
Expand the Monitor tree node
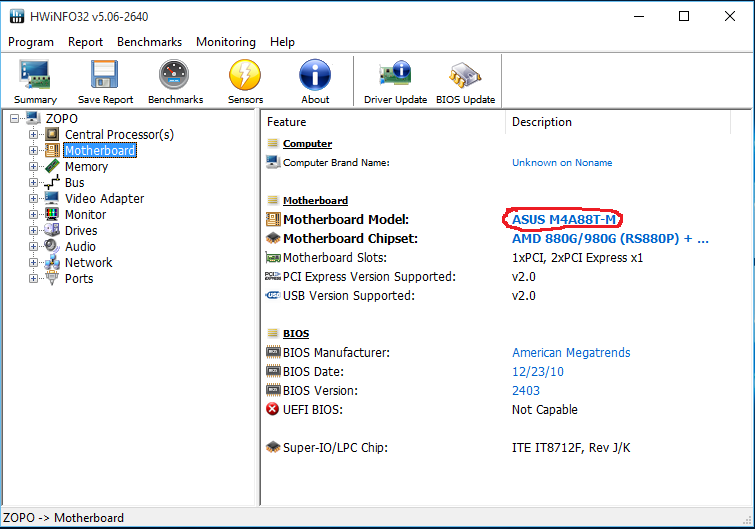33,214
